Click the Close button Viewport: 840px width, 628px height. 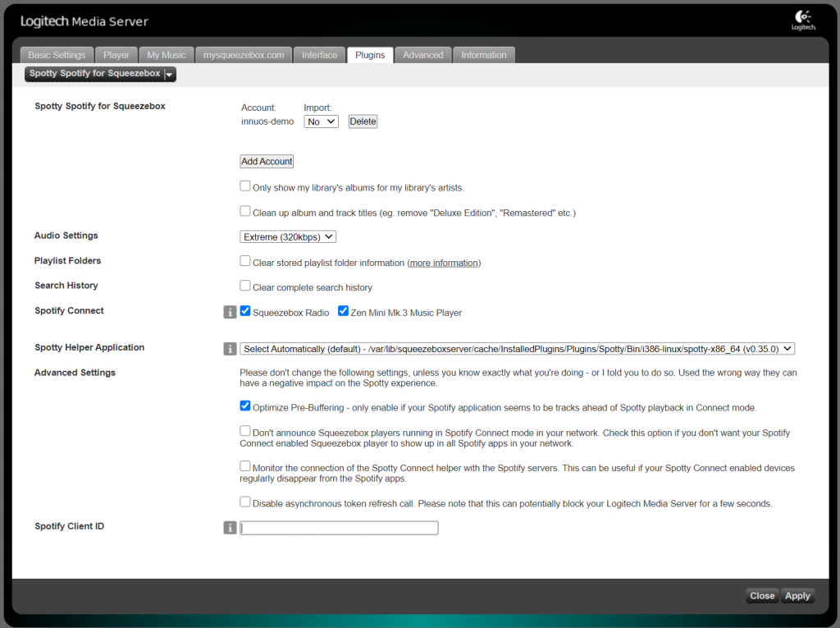click(x=762, y=596)
